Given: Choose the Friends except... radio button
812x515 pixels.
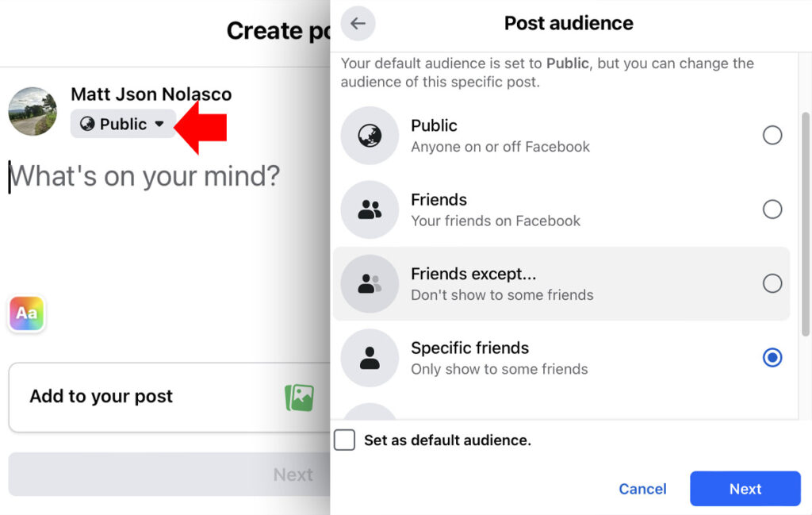Looking at the screenshot, I should point(772,283).
